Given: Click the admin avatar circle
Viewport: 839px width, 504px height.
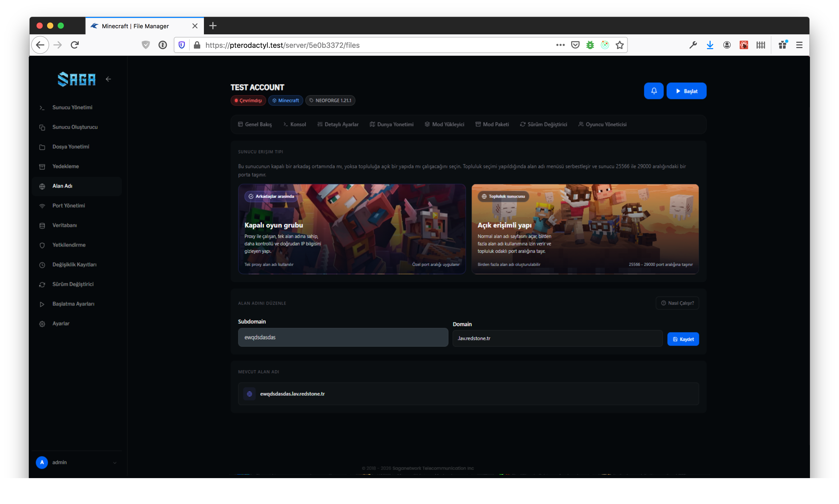Looking at the screenshot, I should [42, 462].
